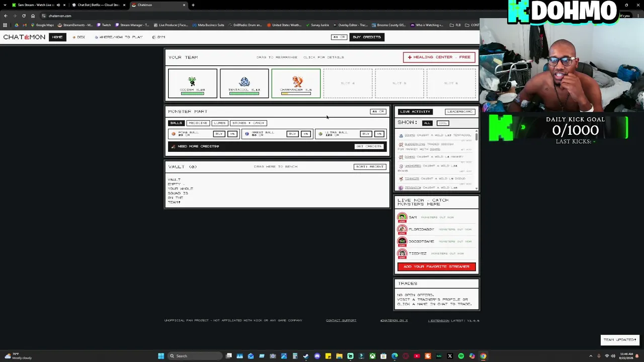644x362 pixels.
Task: Open Charmander team card details
Action: point(296,83)
